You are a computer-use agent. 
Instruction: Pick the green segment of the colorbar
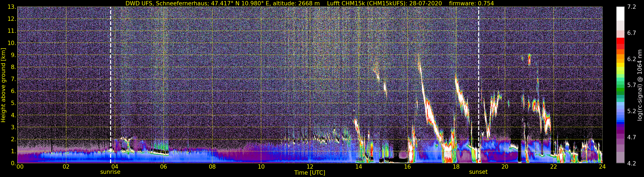click(620, 90)
